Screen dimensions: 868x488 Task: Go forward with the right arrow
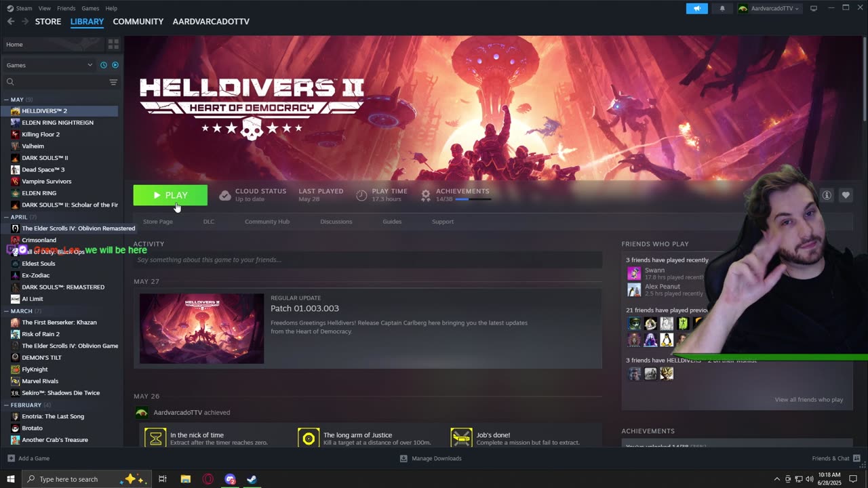point(25,22)
